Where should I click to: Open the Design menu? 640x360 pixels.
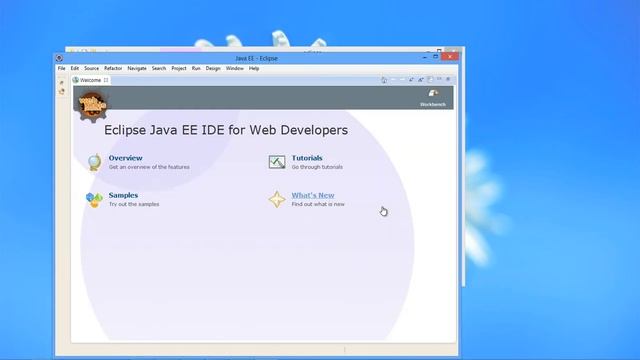(x=213, y=69)
